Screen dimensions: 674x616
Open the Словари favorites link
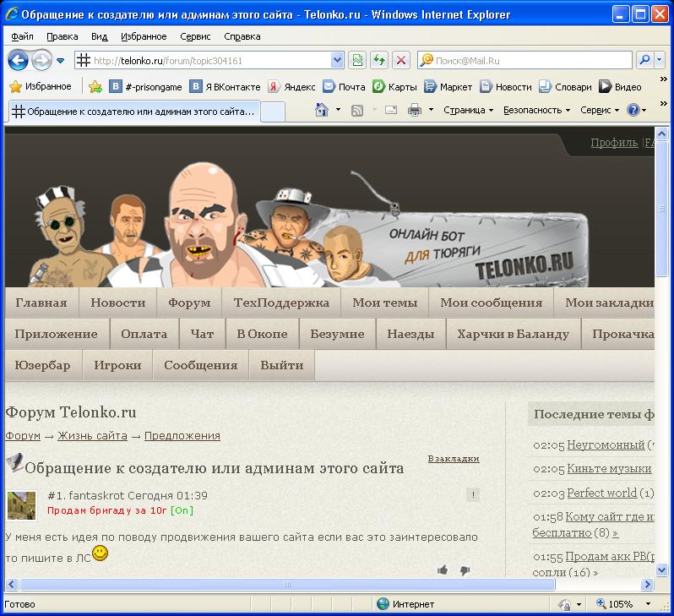[x=565, y=87]
